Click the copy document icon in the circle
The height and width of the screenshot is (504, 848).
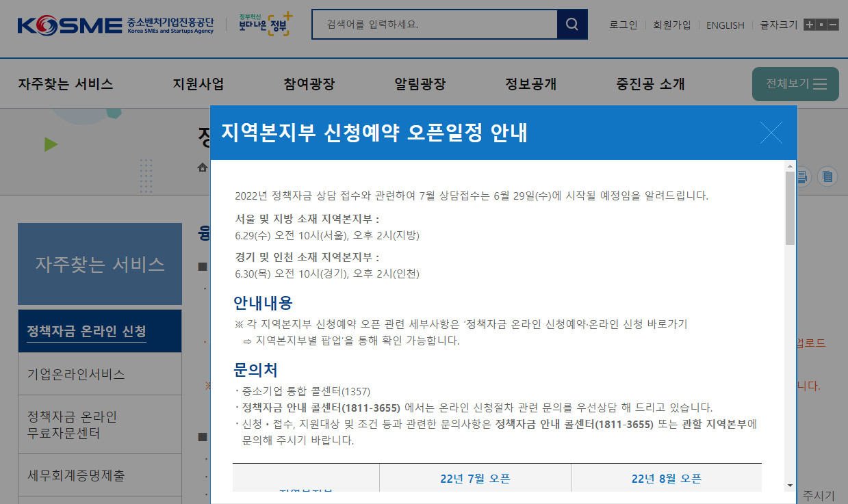[x=827, y=176]
